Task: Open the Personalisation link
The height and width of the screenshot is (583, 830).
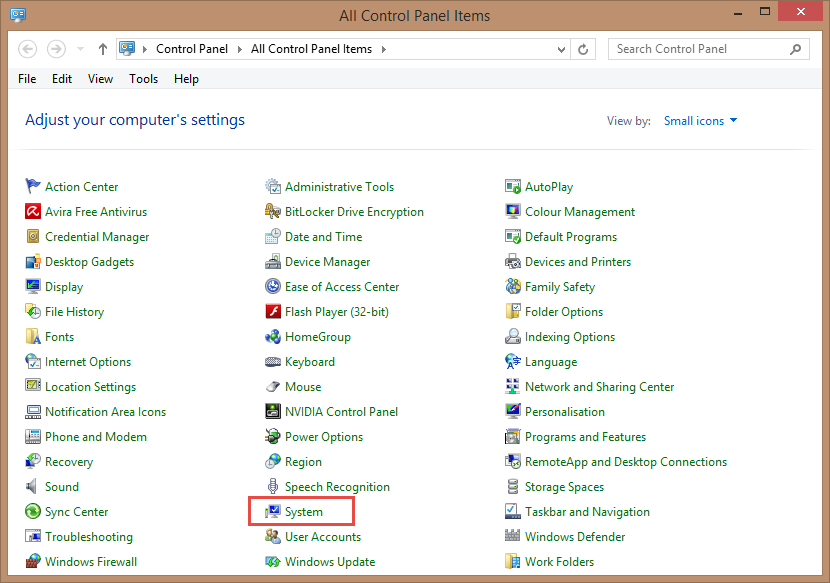Action: [x=565, y=411]
